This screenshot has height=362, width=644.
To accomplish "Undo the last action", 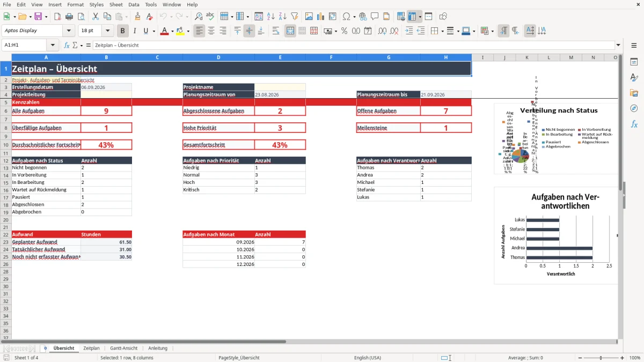I will [163, 17].
